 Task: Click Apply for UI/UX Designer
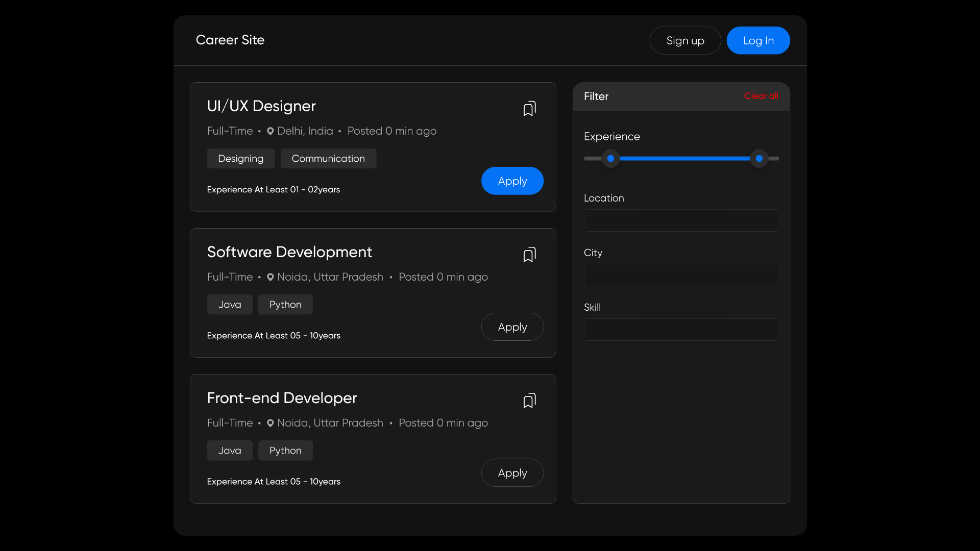point(512,181)
